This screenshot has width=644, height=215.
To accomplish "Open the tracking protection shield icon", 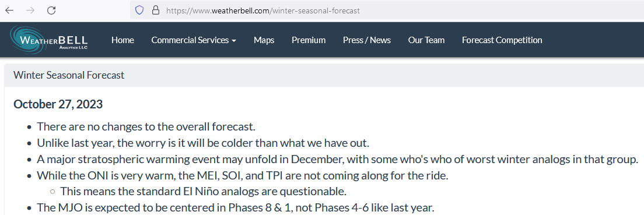I will click(x=139, y=10).
